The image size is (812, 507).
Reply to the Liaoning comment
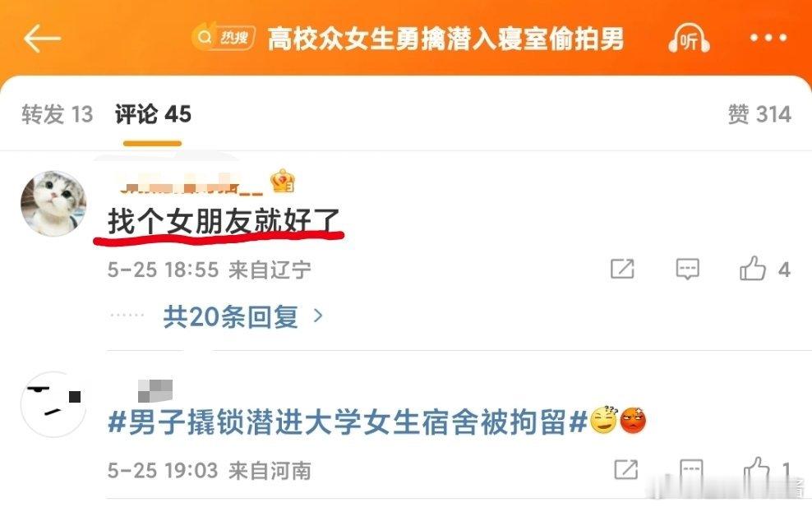[x=688, y=270]
